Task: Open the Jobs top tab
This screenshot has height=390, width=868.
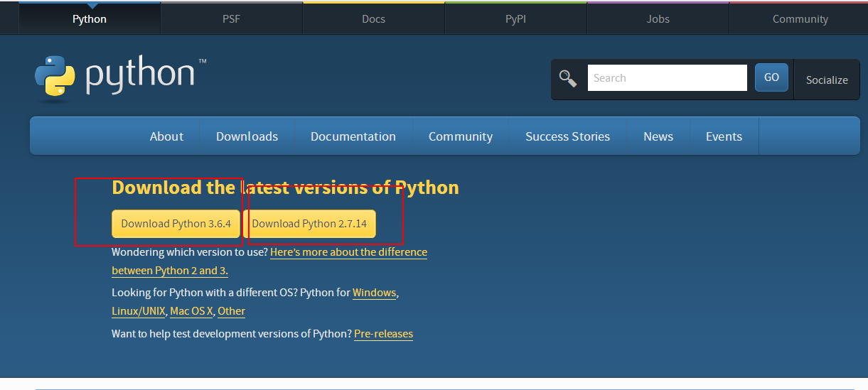Action: click(x=658, y=19)
